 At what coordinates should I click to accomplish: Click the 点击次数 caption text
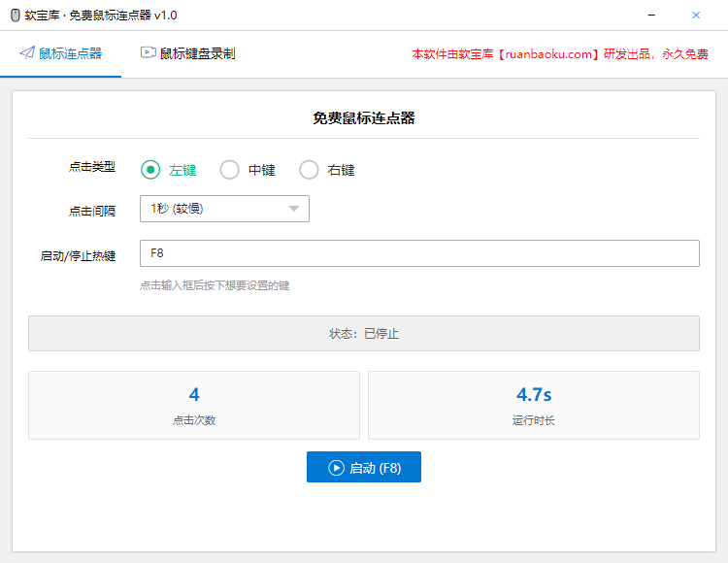pos(194,420)
